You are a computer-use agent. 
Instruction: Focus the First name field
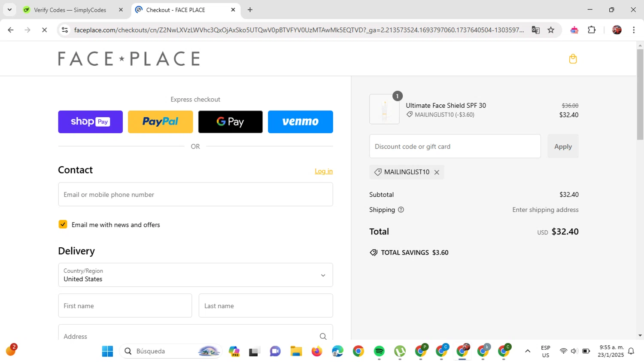tap(125, 306)
